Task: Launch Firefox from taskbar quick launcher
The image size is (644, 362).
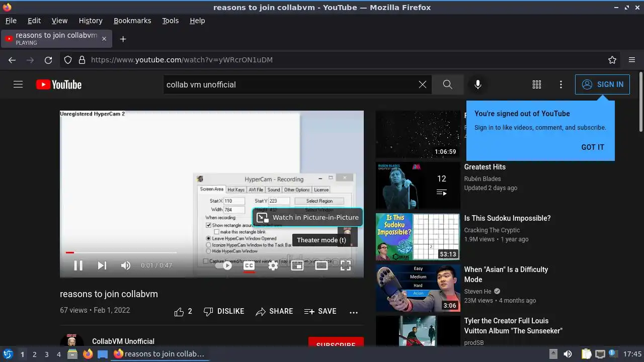Action: tap(88, 354)
